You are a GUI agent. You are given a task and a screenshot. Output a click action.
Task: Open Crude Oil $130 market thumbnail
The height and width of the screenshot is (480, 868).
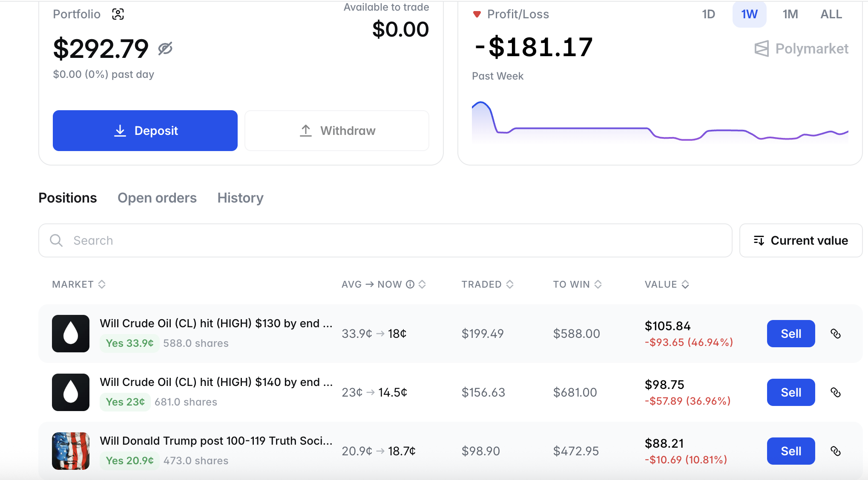pos(71,334)
